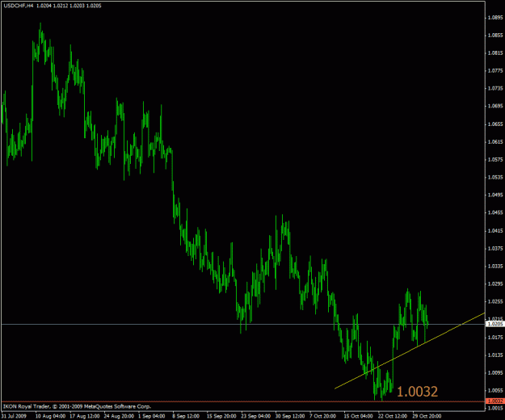Click the 1.0175 price axis label
The width and height of the screenshot is (505, 420).
pos(495,338)
